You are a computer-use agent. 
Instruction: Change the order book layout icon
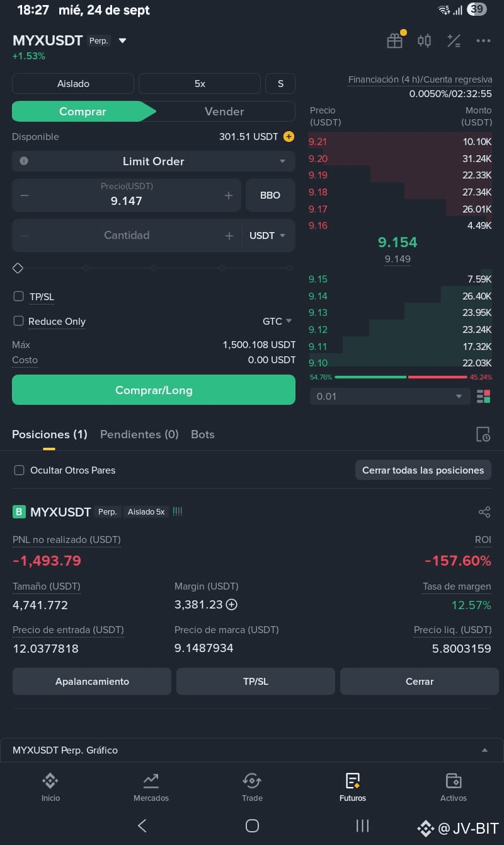(x=484, y=397)
